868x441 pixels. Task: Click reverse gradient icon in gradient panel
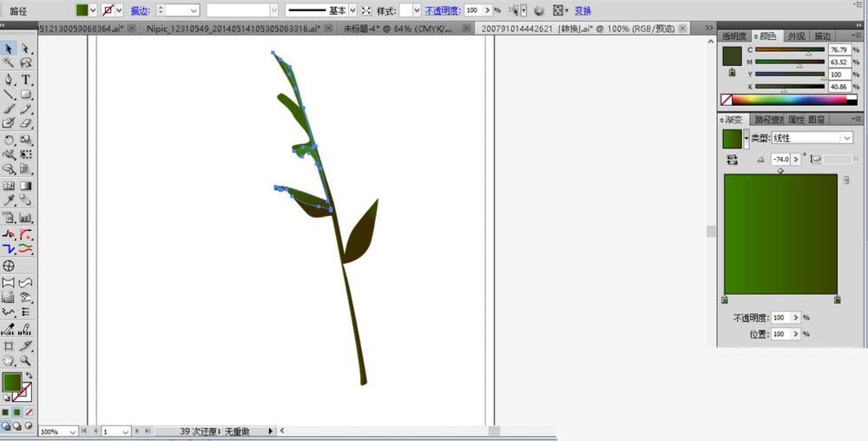coord(733,160)
